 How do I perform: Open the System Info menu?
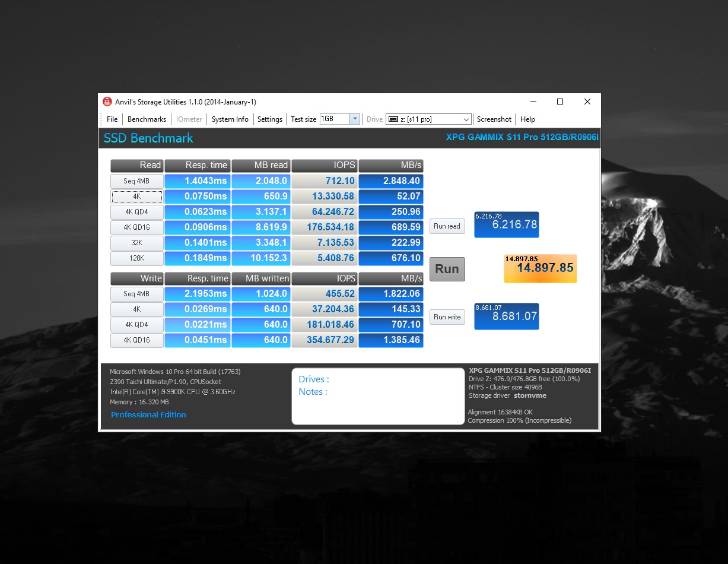click(x=230, y=119)
